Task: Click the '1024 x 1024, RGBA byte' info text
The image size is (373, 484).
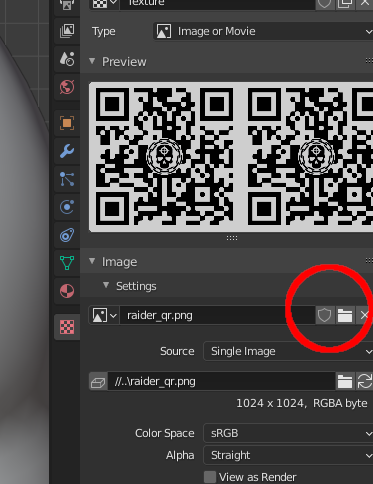Action: (x=302, y=403)
